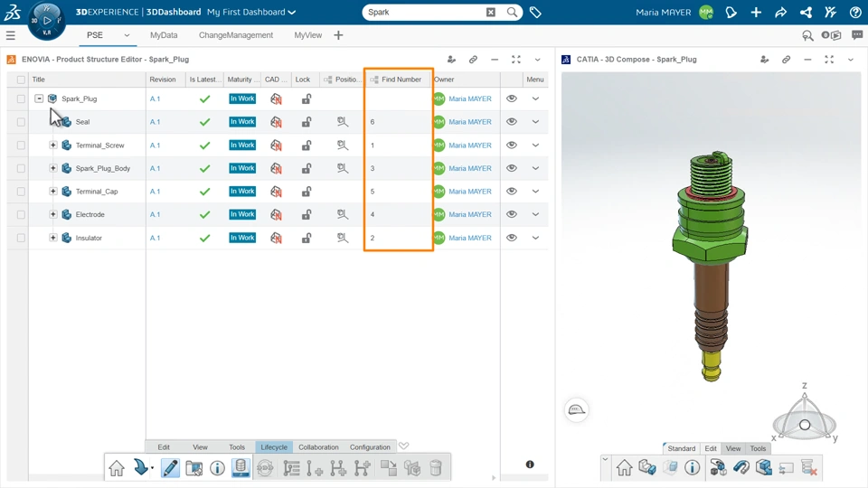Click Home icon in CATIA 3D Compose toolbar
Image resolution: width=868 pixels, height=488 pixels.
coord(624,468)
